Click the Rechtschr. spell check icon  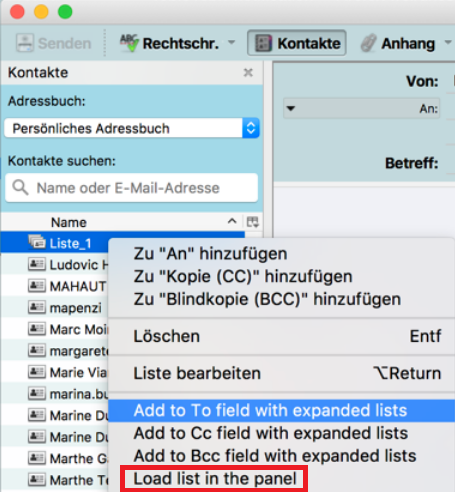129,43
